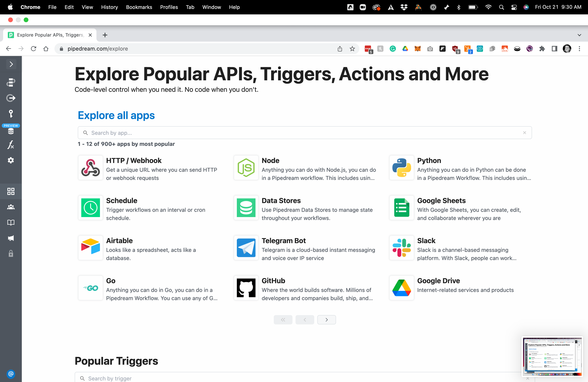Open the Documentation book icon in the sidebar
588x382 pixels.
pyautogui.click(x=11, y=222)
